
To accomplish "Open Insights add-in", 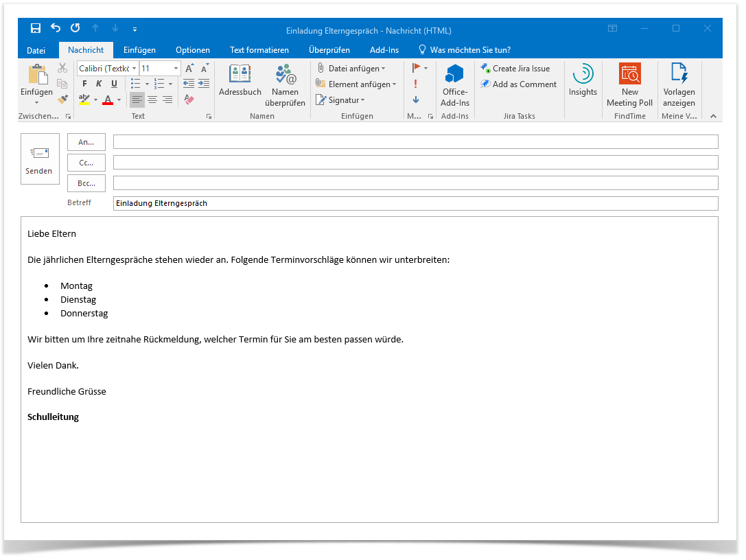I will point(583,80).
